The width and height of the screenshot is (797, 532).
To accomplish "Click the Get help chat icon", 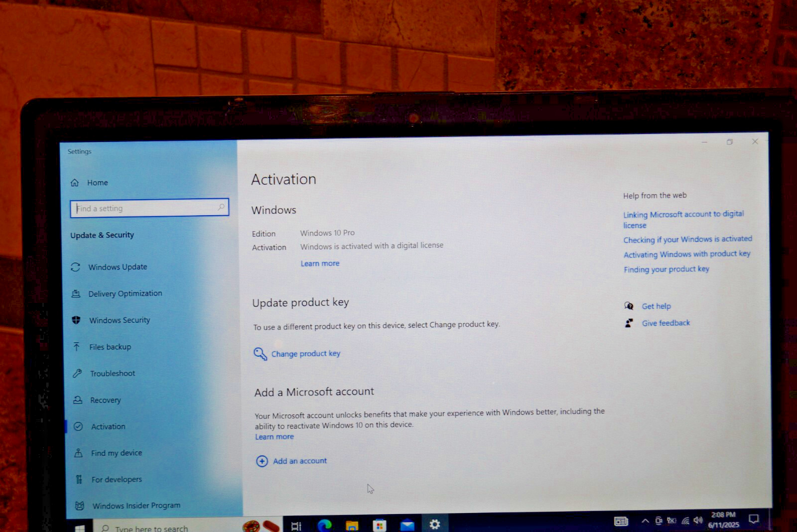I will coord(629,306).
